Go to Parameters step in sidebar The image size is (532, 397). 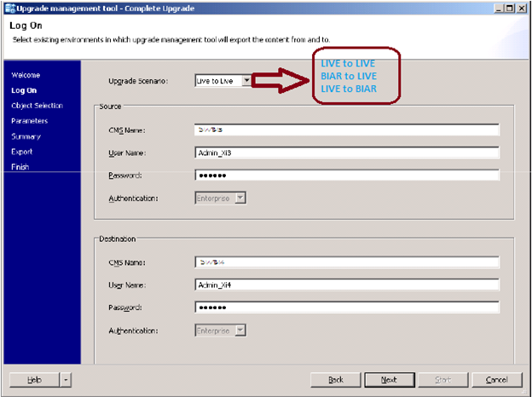tap(30, 121)
